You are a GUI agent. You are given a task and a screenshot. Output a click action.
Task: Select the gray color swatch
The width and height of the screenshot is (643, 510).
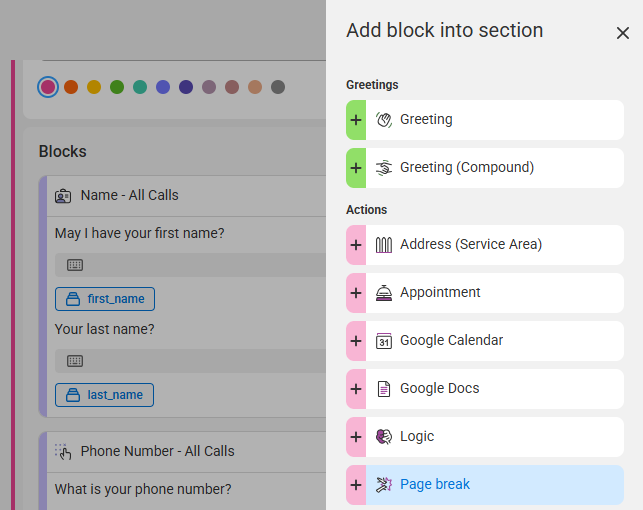278,87
